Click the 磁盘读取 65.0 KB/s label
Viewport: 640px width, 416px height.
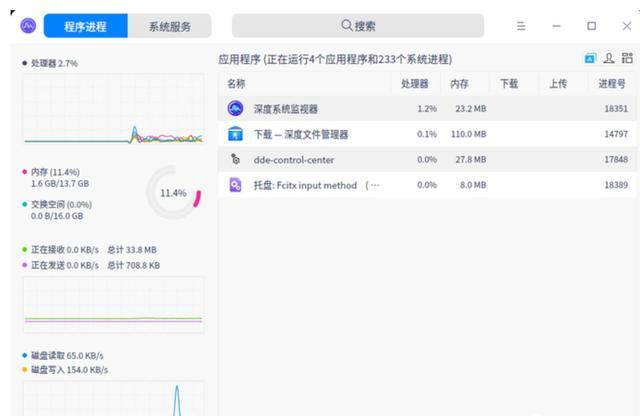67,356
